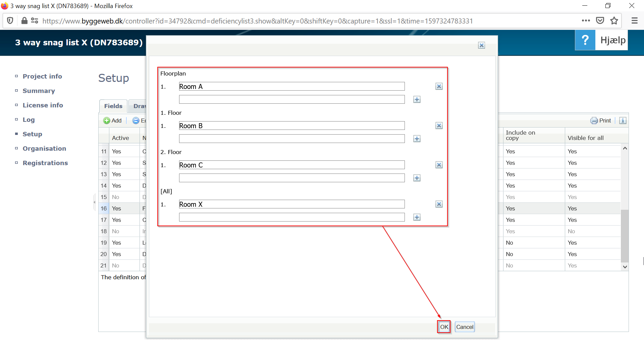Confirm dialog with OK button
Screen dimensions: 644x342
[444, 327]
